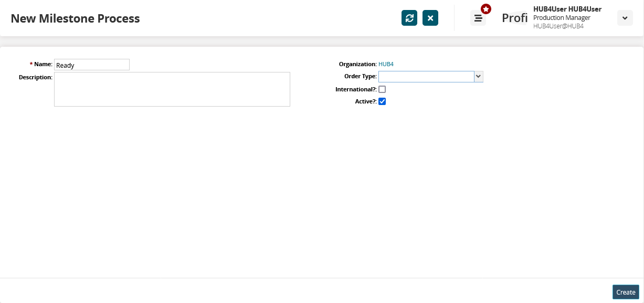644x303 pixels.
Task: Click the Active? field label
Action: pos(366,101)
